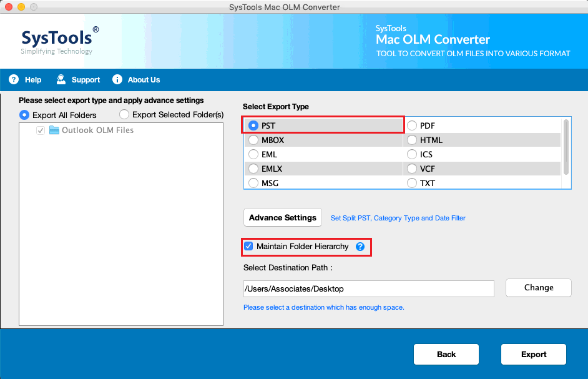
Task: Open the Help menu item
Action: (26, 79)
